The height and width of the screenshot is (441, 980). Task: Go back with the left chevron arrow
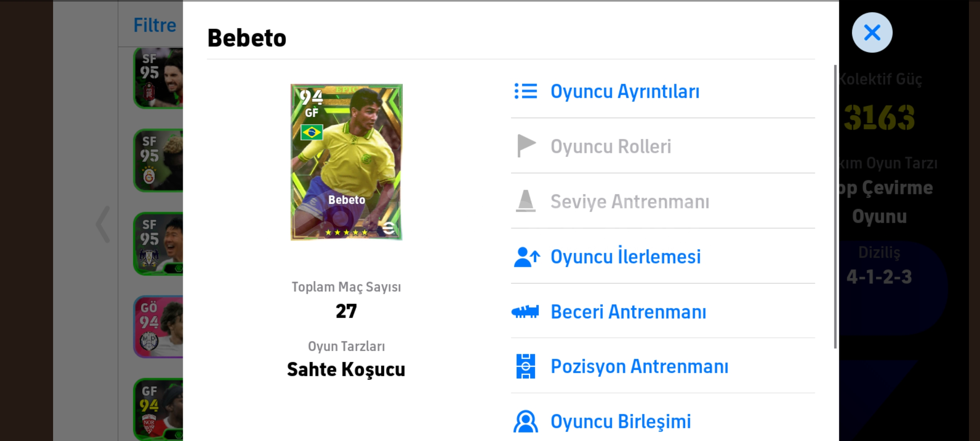point(103,224)
